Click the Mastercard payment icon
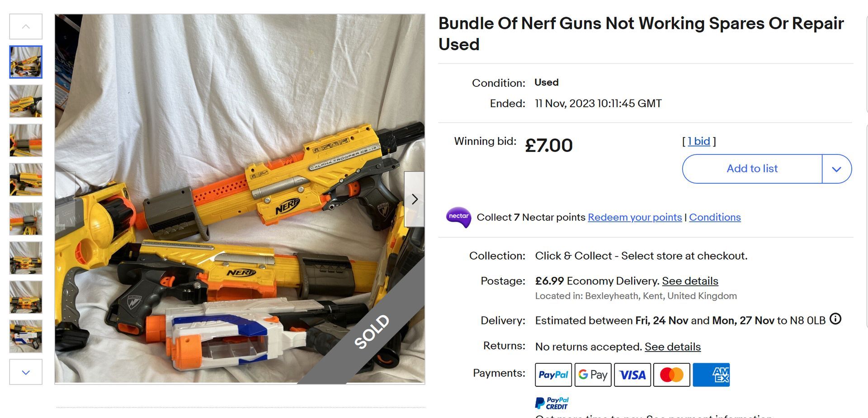Viewport: 868px width, 418px height. click(x=671, y=375)
